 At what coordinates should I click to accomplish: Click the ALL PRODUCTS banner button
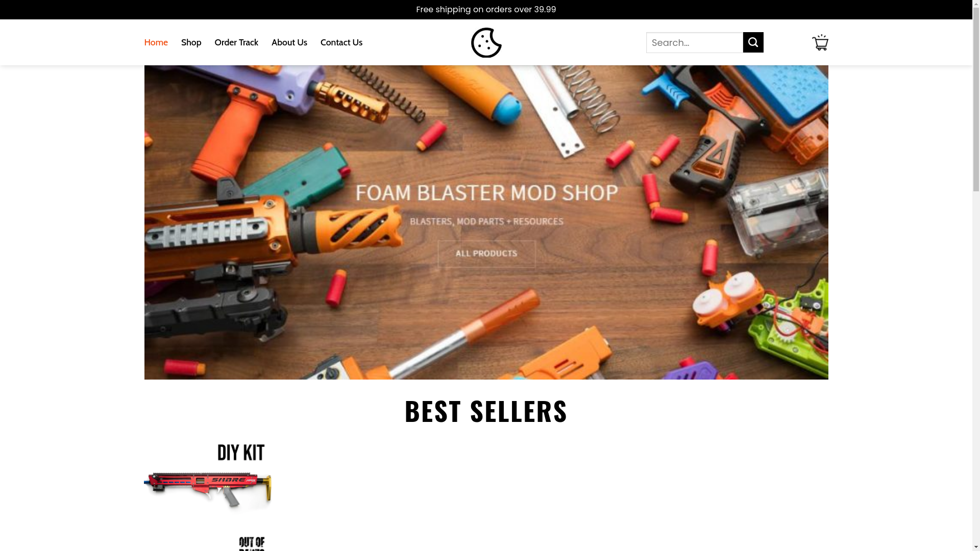click(486, 254)
